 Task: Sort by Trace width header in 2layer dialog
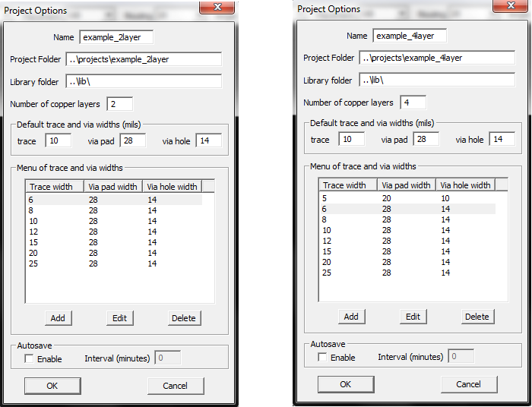(55, 187)
